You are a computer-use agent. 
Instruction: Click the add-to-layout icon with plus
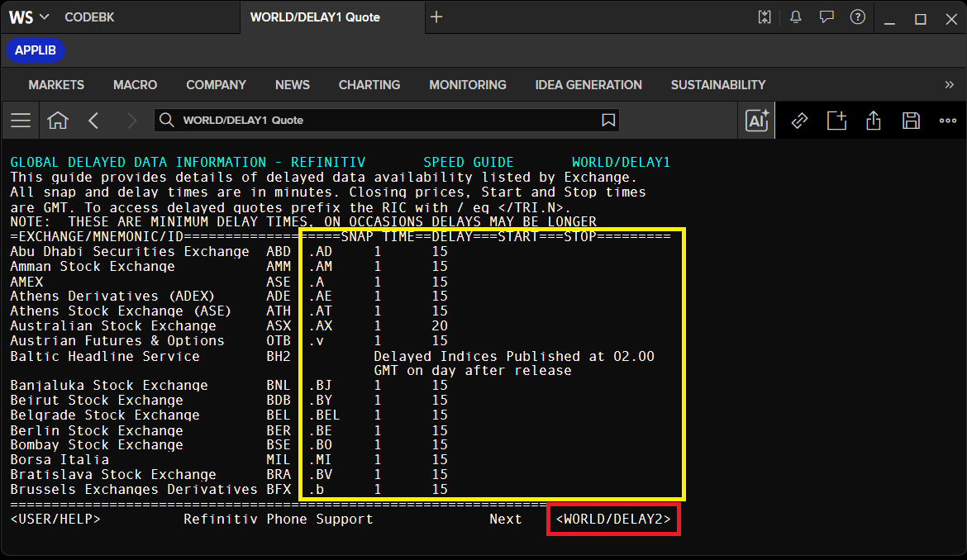tap(837, 120)
